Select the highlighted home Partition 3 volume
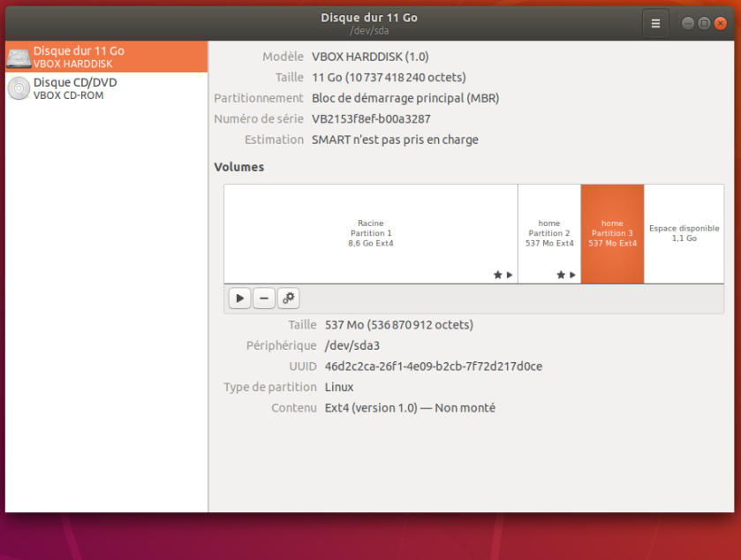 tap(612, 233)
